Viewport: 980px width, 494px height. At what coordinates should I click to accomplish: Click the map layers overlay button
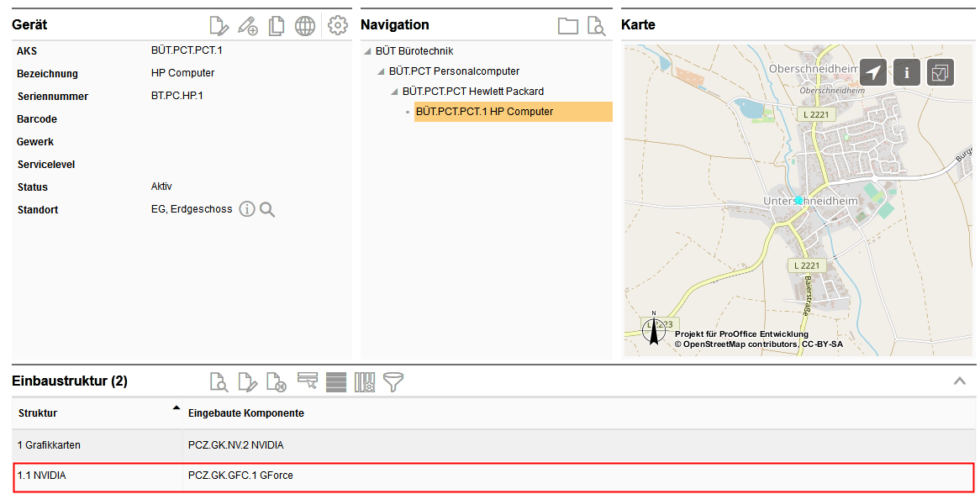point(940,72)
